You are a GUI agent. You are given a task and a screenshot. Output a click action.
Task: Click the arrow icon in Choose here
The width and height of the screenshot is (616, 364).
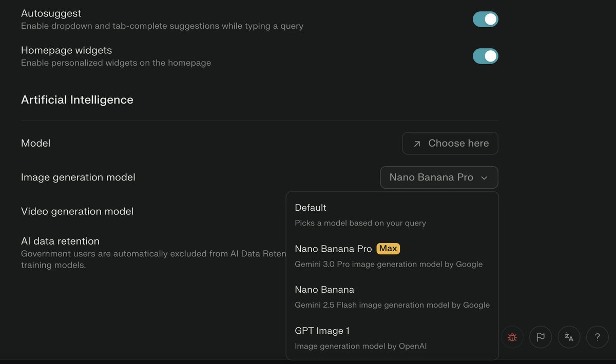coord(417,144)
